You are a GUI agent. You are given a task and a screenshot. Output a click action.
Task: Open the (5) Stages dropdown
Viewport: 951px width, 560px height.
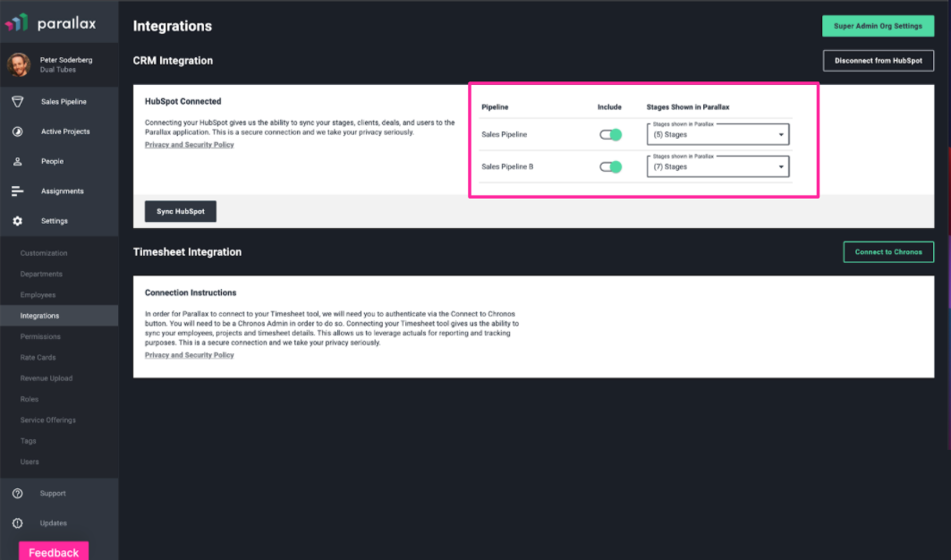[718, 135]
